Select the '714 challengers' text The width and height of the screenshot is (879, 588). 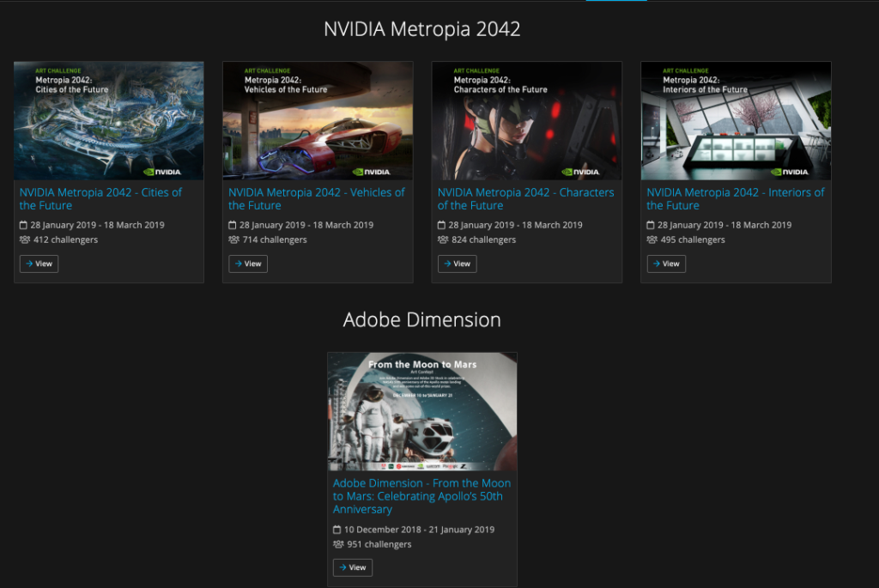pos(275,239)
